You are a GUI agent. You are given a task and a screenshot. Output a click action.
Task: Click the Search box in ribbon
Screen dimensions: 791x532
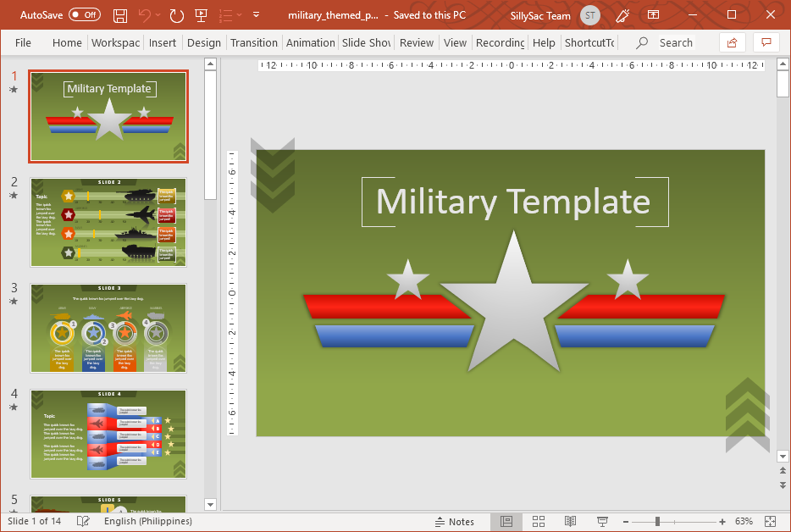tap(675, 42)
